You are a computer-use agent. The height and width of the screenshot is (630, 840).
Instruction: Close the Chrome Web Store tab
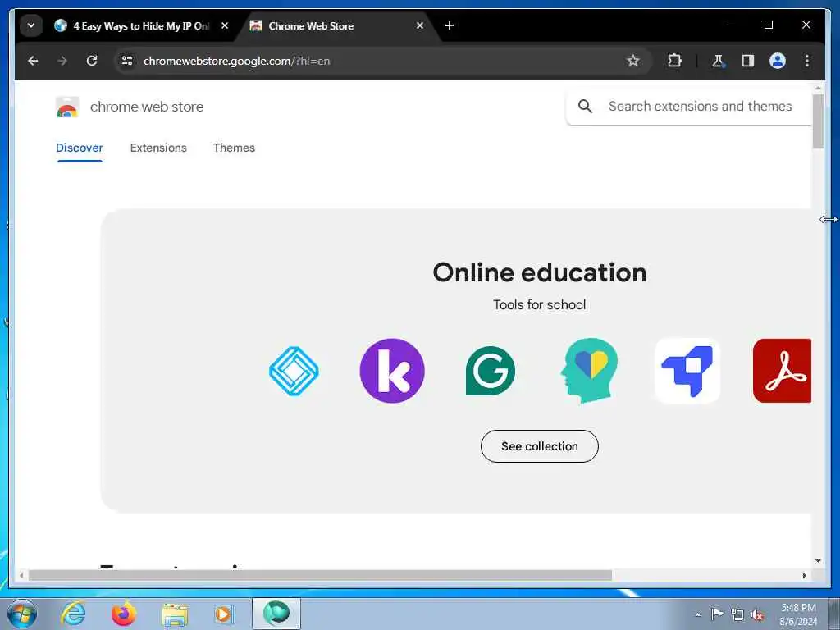420,25
